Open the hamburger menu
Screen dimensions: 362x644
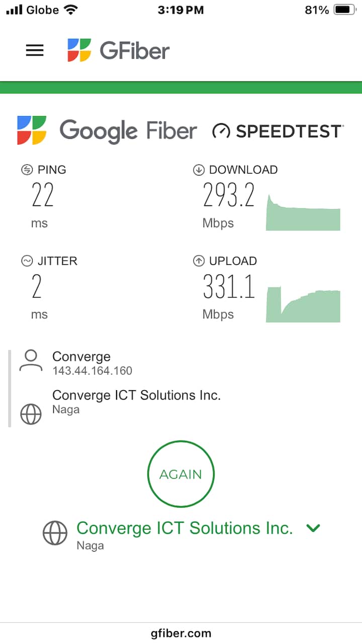35,50
